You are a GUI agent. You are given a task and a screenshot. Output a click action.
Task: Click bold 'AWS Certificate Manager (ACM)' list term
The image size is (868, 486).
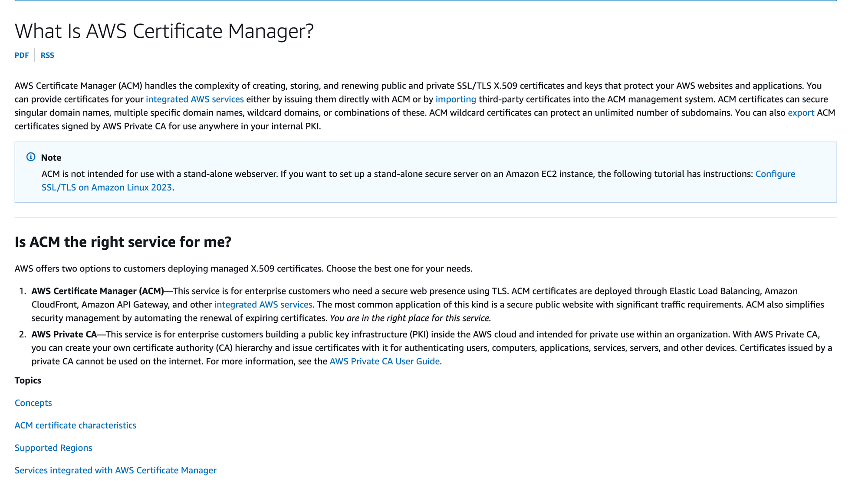click(x=98, y=291)
